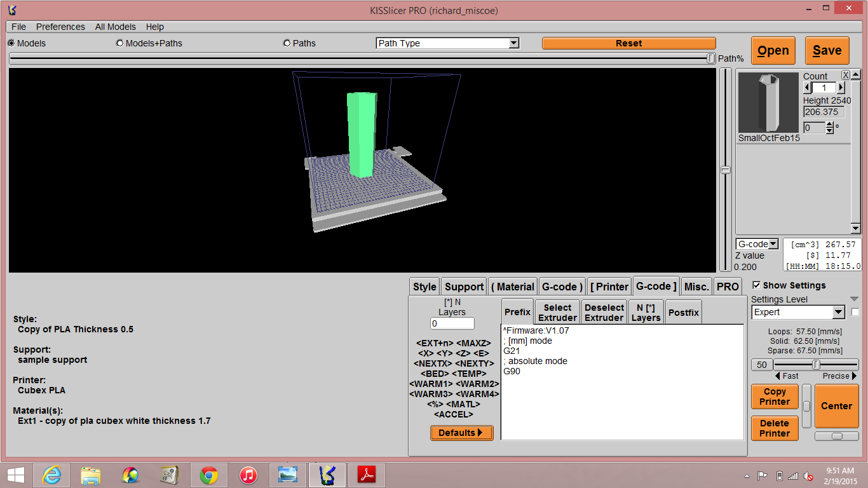Click the Path% slider handle
The height and width of the screenshot is (488, 868).
coord(711,58)
